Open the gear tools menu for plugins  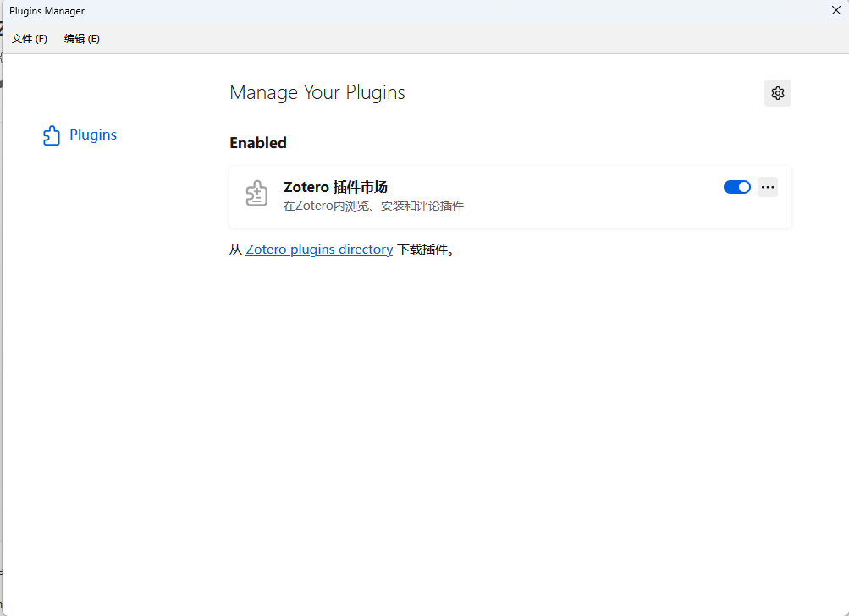click(778, 93)
